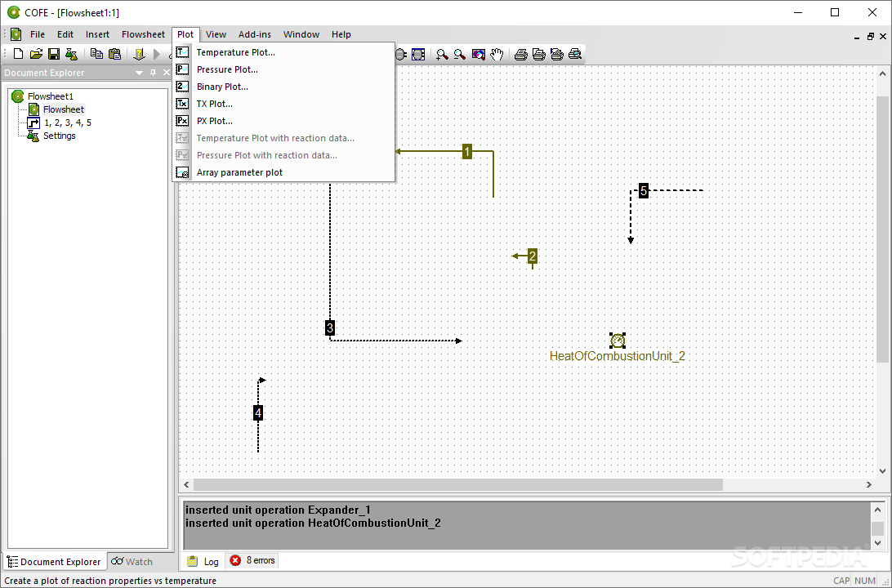Open the Window menu
This screenshot has height=588, width=892.
pos(301,34)
